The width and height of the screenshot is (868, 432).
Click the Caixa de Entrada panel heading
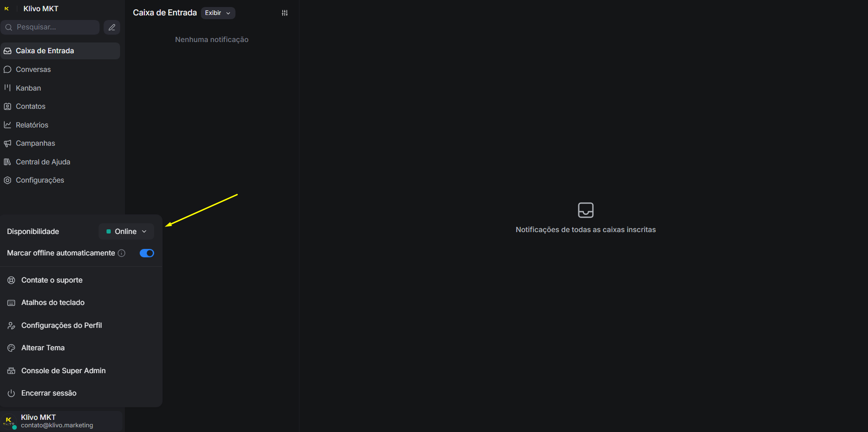(165, 13)
